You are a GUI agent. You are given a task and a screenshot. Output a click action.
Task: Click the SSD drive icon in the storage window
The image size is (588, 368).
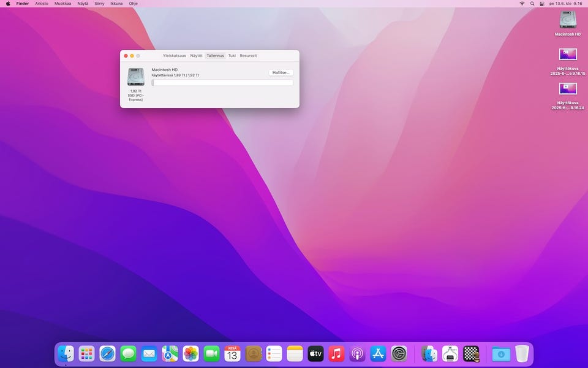pyautogui.click(x=135, y=77)
